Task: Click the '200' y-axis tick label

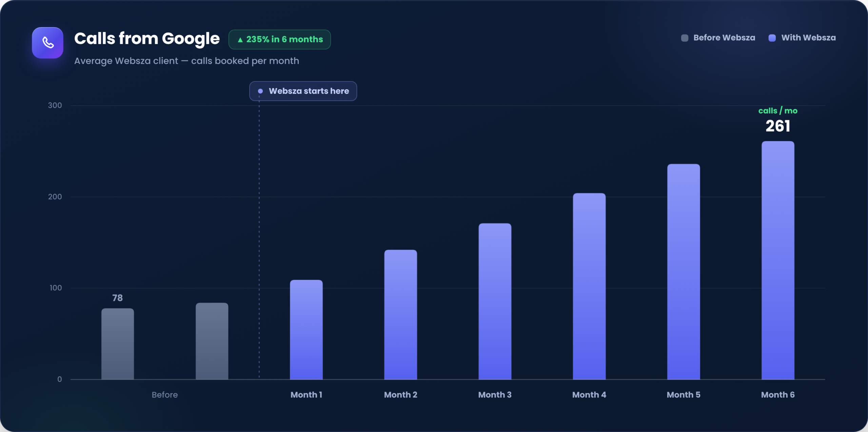Action: coord(55,197)
